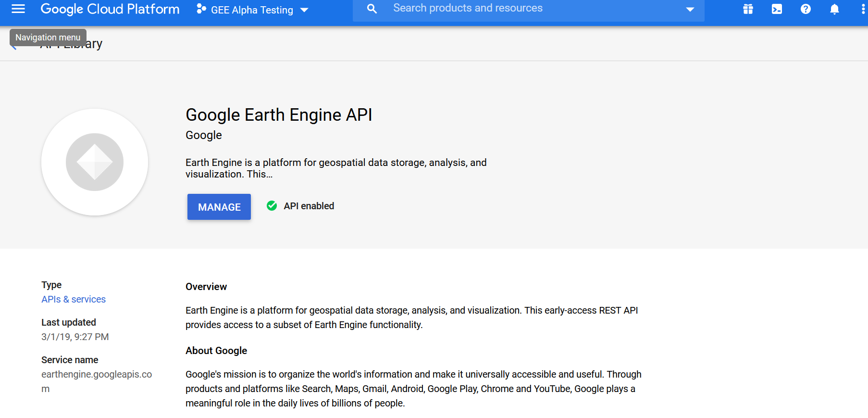This screenshot has width=868, height=418.
Task: Open the APIs & services link
Action: click(74, 299)
